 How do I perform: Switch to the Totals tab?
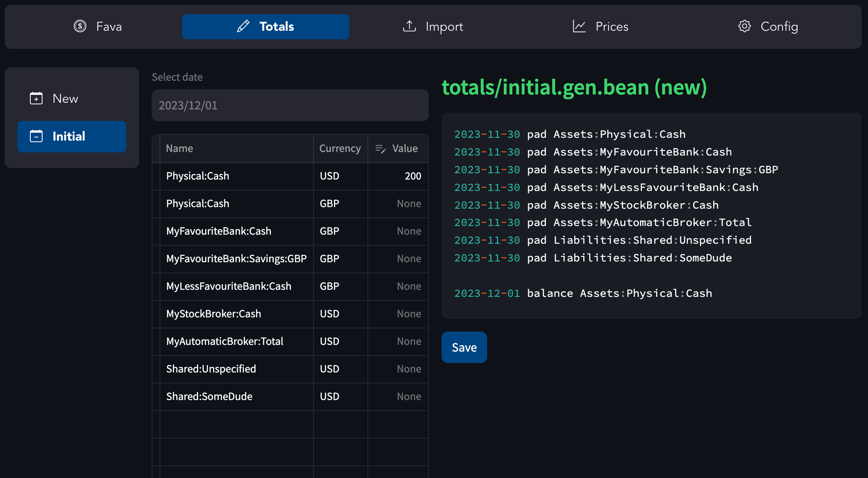pos(265,27)
